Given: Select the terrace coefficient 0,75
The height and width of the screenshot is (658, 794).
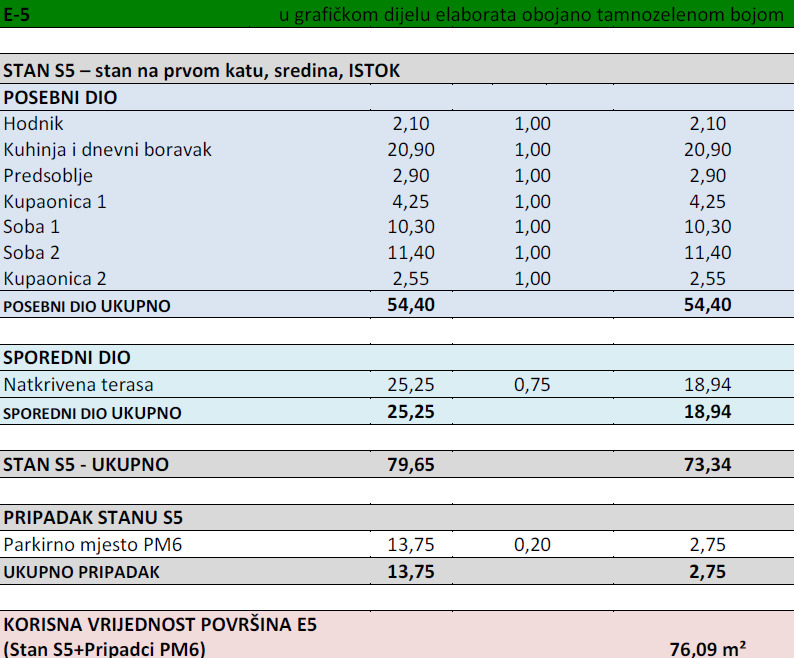Looking at the screenshot, I should 532,385.
